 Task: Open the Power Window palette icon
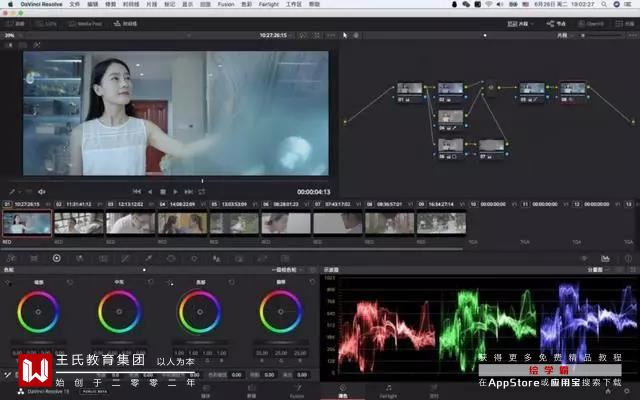coord(171,258)
